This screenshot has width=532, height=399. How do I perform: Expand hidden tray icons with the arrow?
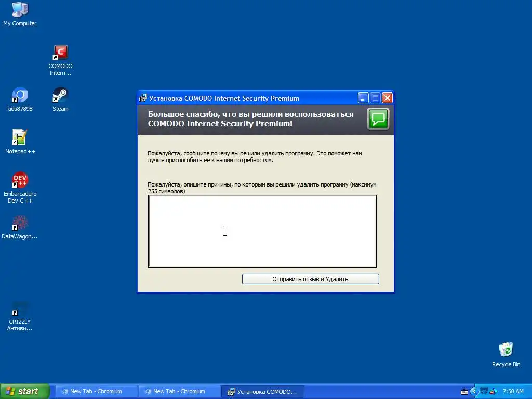474,392
